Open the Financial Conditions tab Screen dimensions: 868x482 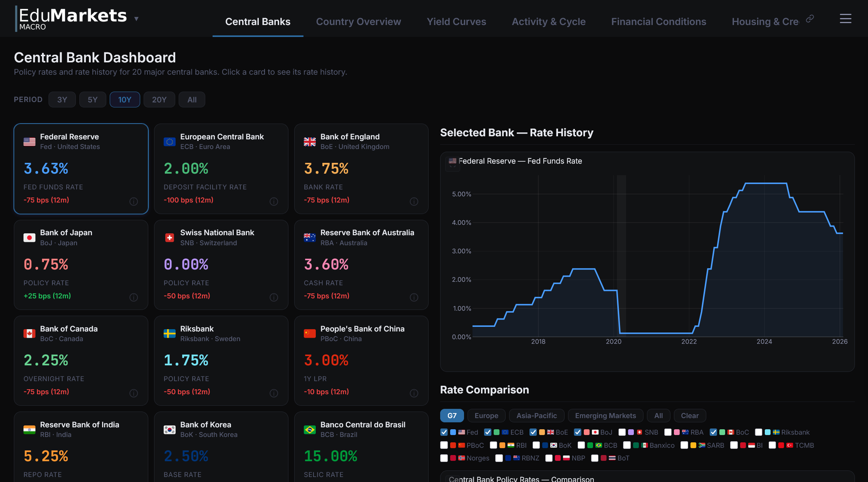pos(659,22)
